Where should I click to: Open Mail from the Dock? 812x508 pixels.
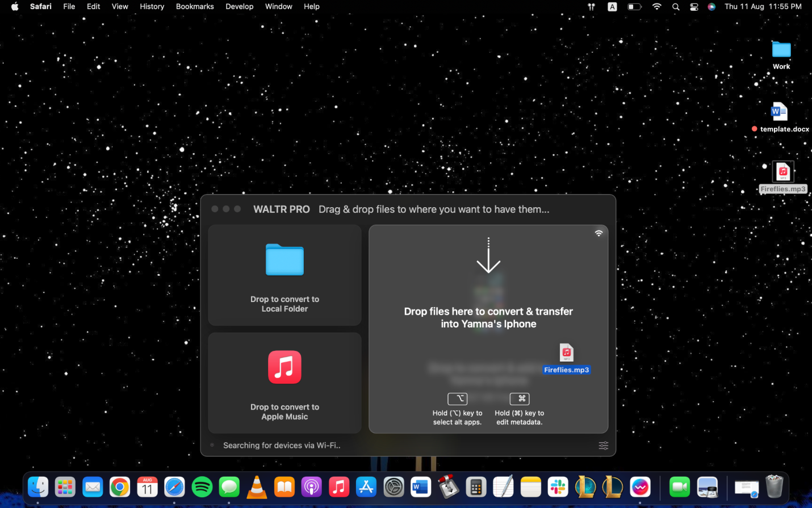click(93, 487)
